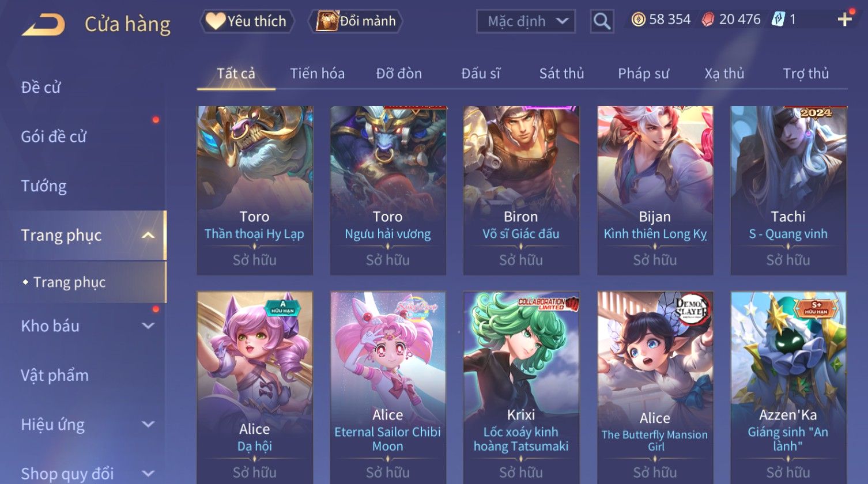868x484 pixels.
Task: Click the golden back arrow icon
Action: point(43,25)
